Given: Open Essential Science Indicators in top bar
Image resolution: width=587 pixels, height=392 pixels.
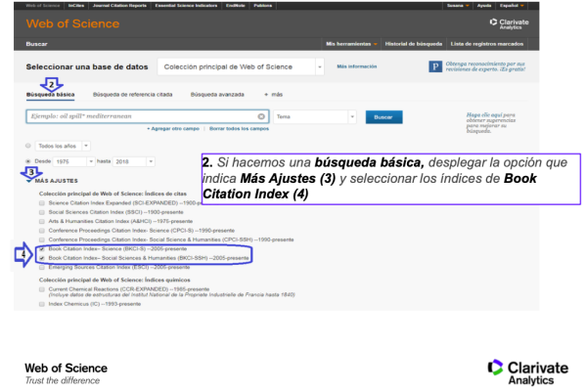Looking at the screenshot, I should point(186,6).
